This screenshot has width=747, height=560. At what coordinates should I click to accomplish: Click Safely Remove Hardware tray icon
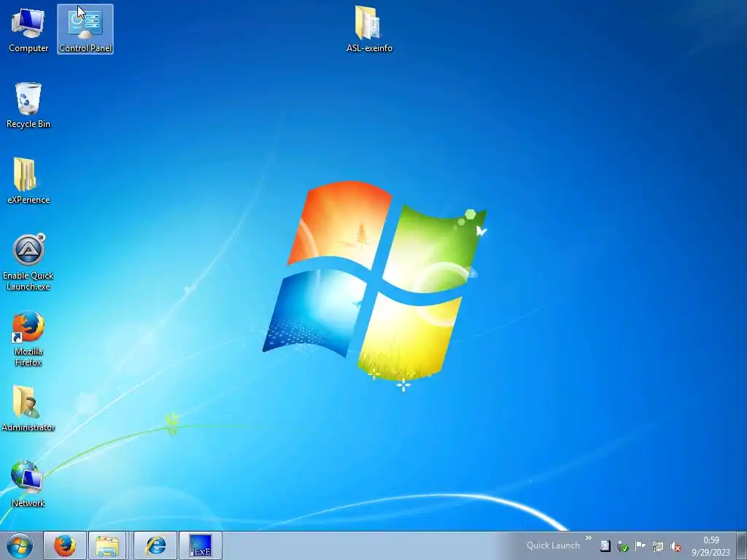tap(623, 546)
